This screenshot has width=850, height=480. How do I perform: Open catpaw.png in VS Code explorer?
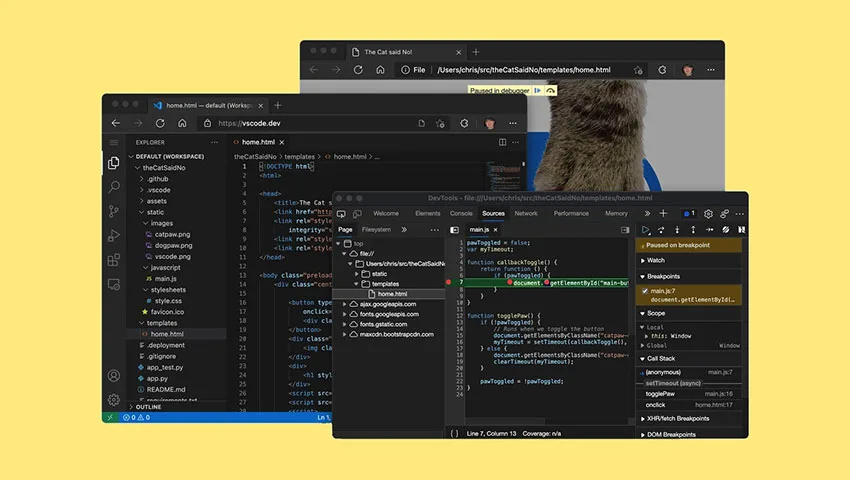pos(172,234)
